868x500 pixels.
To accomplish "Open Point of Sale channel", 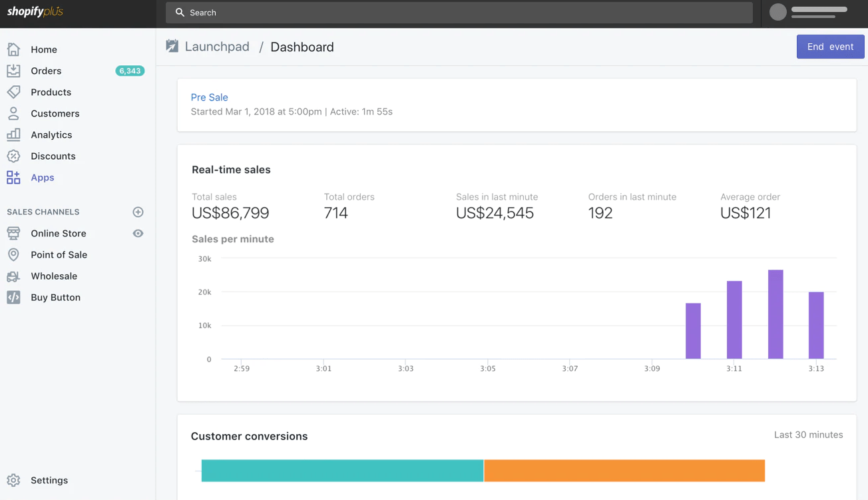I will coord(59,254).
